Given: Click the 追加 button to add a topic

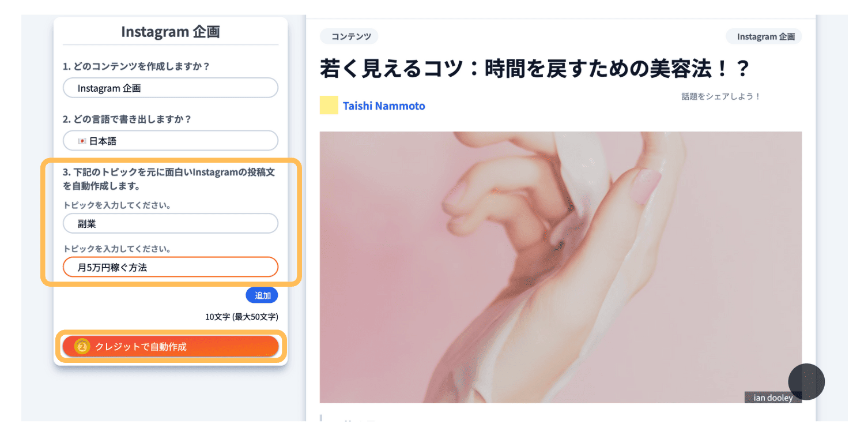Looking at the screenshot, I should tap(262, 295).
